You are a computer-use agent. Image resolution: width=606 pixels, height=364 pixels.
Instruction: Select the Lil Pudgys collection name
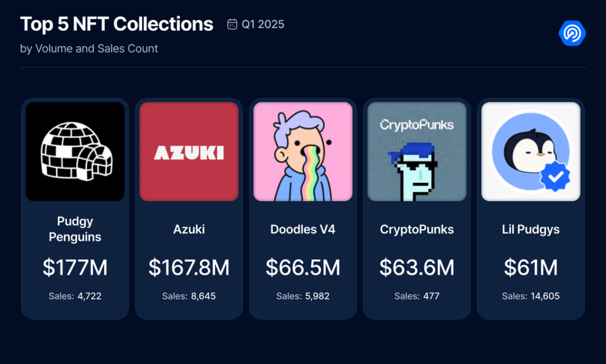[531, 229]
